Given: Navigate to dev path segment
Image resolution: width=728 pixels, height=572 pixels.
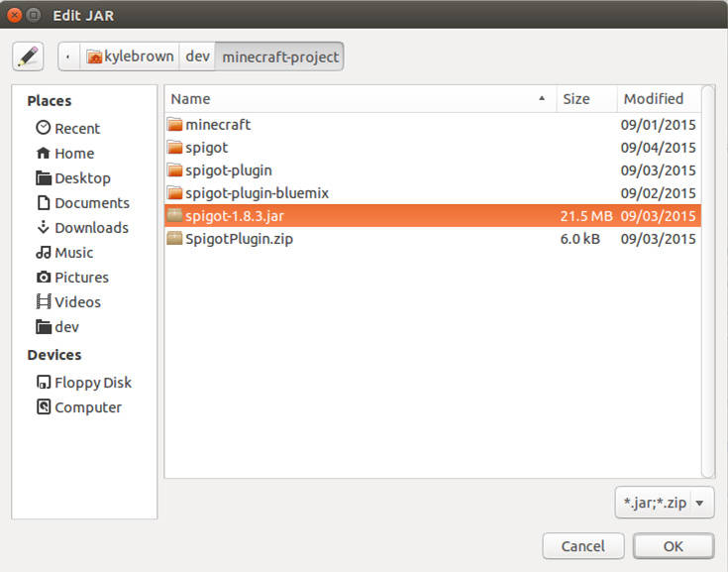Looking at the screenshot, I should pos(198,57).
